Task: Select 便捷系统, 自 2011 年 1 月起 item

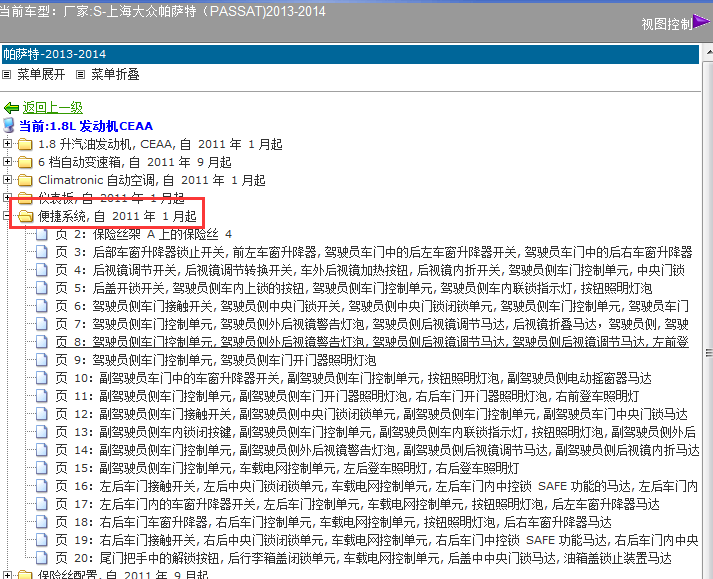Action: pyautogui.click(x=117, y=216)
